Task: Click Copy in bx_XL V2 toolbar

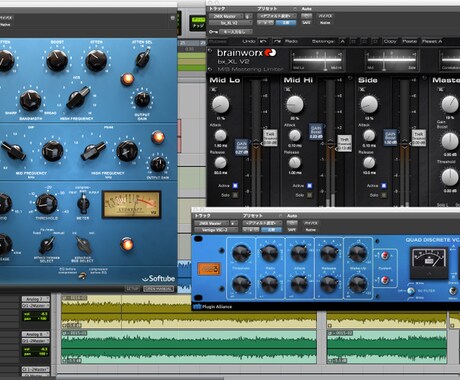Action: pos(390,41)
